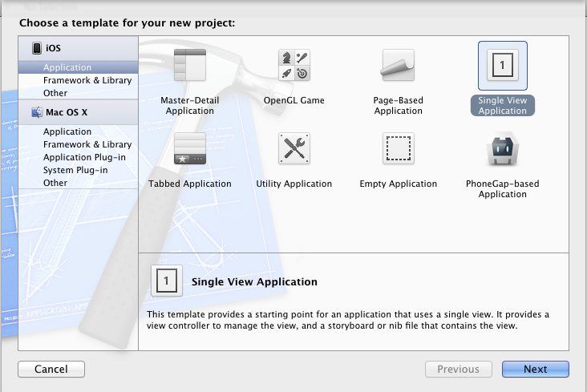Click the Tabbed Application label

[190, 184]
